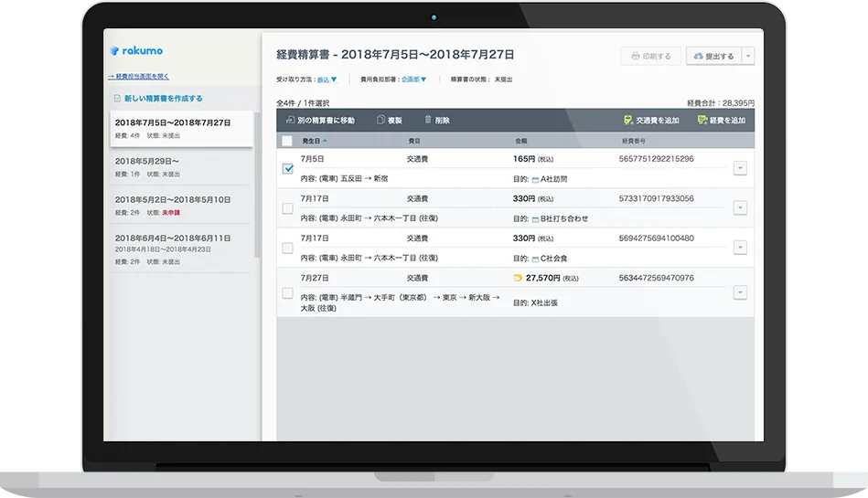Select report 2018年5月29日～ in sidebar
This screenshot has height=498, width=868.
pyautogui.click(x=180, y=167)
